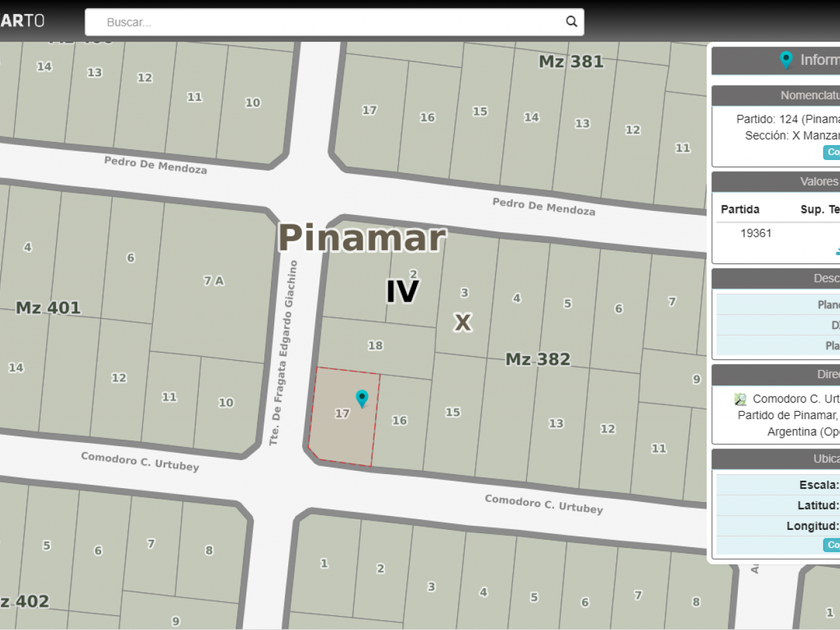Image resolution: width=840 pixels, height=630 pixels.
Task: Click the Pinamar city label
Action: [x=362, y=237]
